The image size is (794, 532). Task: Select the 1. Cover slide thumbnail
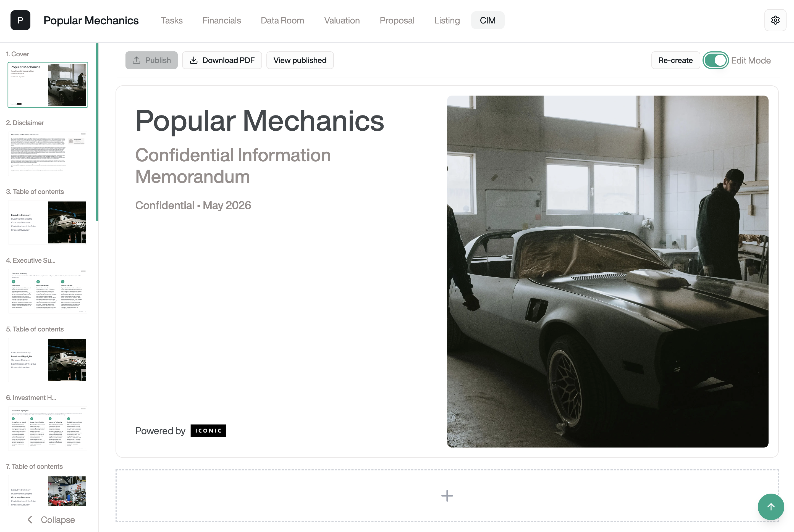coord(48,85)
